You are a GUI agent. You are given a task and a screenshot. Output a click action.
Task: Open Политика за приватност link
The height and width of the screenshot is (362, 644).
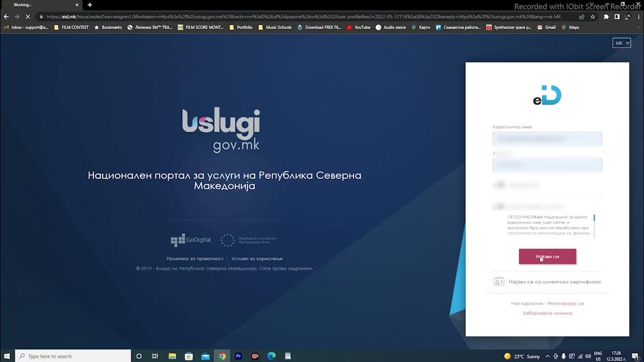(x=195, y=258)
